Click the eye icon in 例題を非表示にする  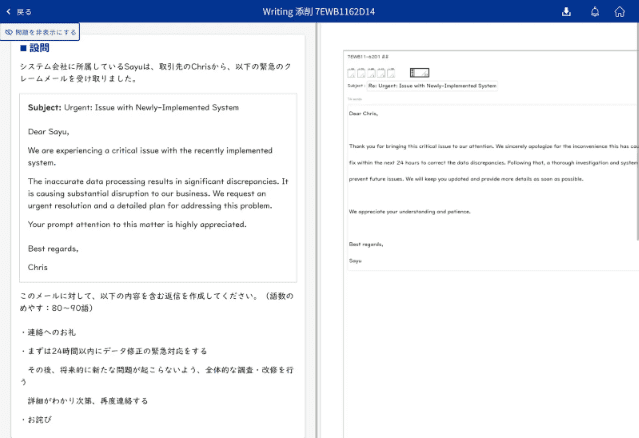coord(9,32)
